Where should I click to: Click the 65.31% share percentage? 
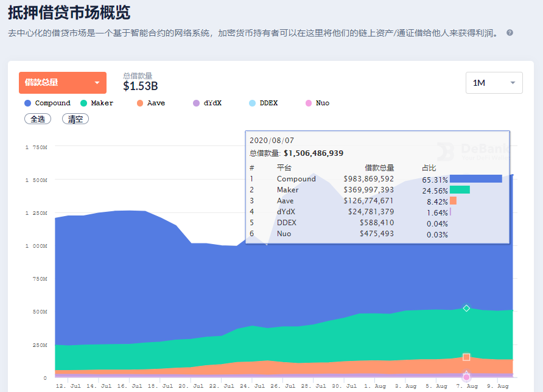(x=435, y=180)
